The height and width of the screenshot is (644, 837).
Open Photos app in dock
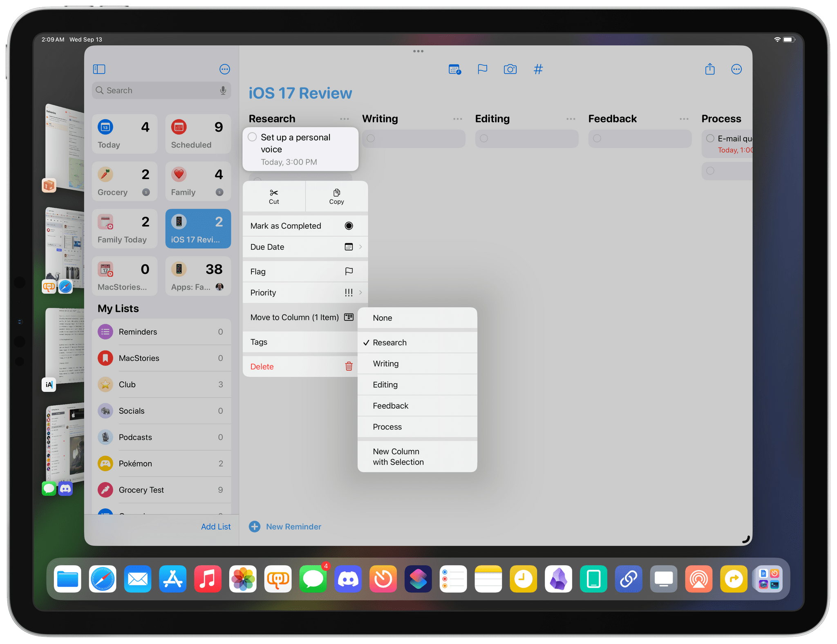point(243,579)
